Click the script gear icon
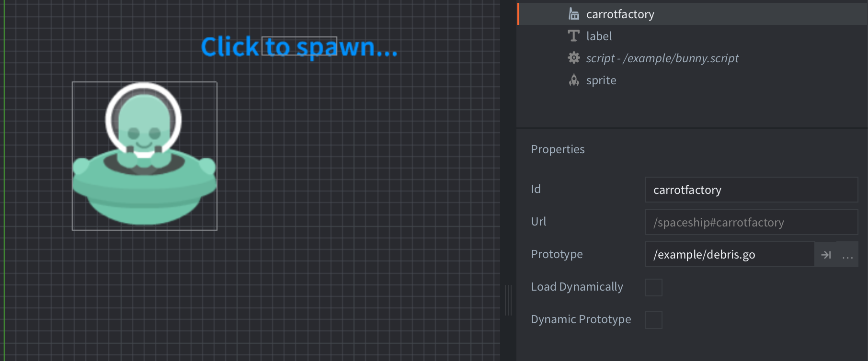 pyautogui.click(x=573, y=58)
